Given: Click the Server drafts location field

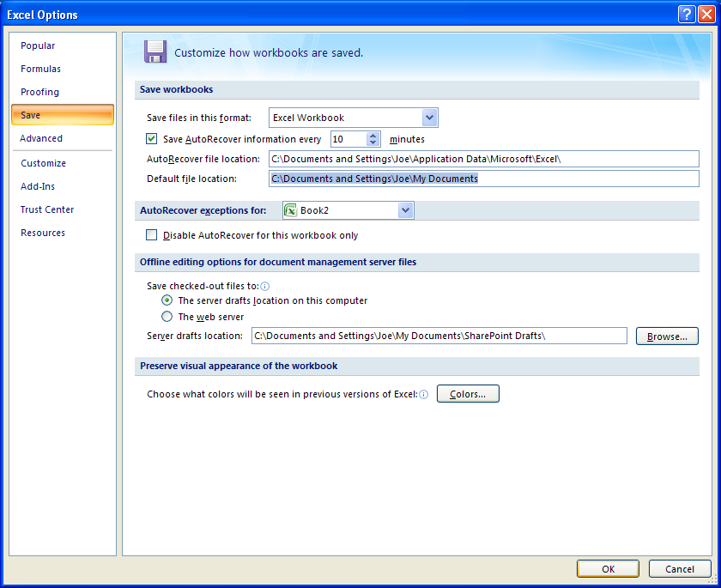Looking at the screenshot, I should 439,336.
